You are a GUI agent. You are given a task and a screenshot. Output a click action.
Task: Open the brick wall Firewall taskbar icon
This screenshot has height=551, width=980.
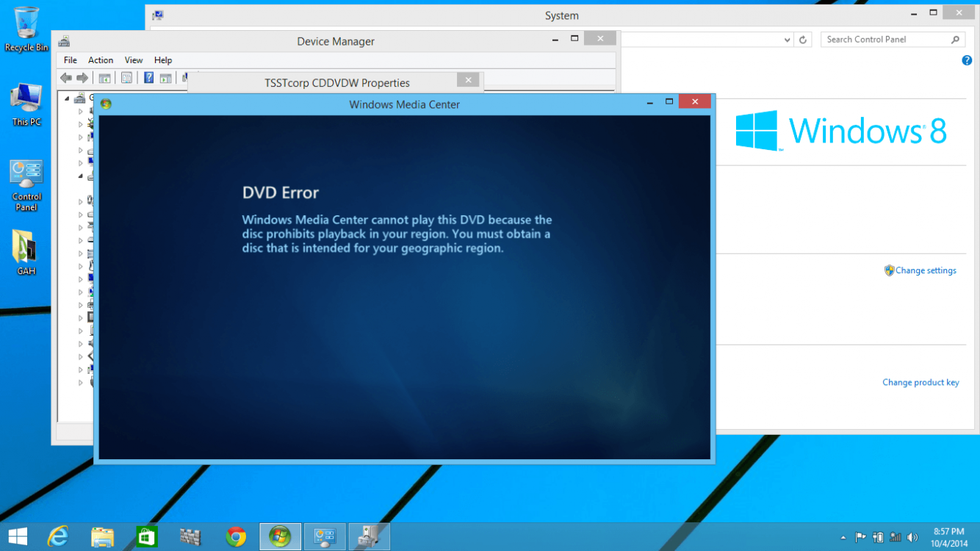click(191, 537)
